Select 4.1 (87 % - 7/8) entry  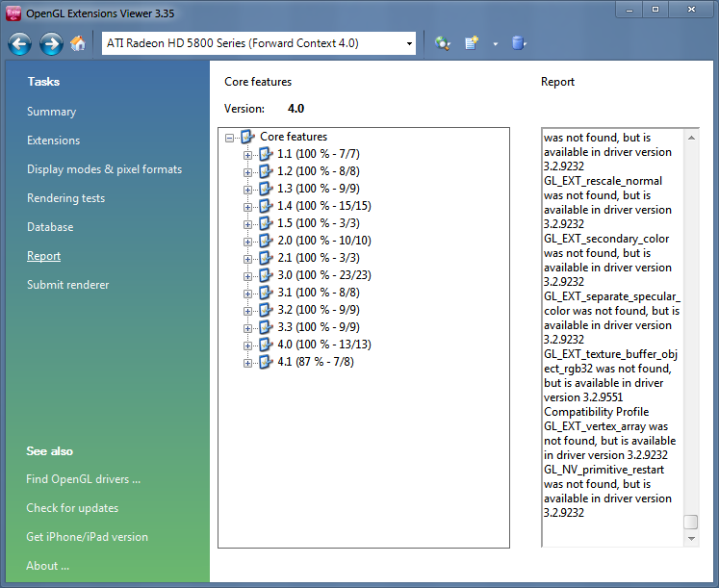point(316,362)
